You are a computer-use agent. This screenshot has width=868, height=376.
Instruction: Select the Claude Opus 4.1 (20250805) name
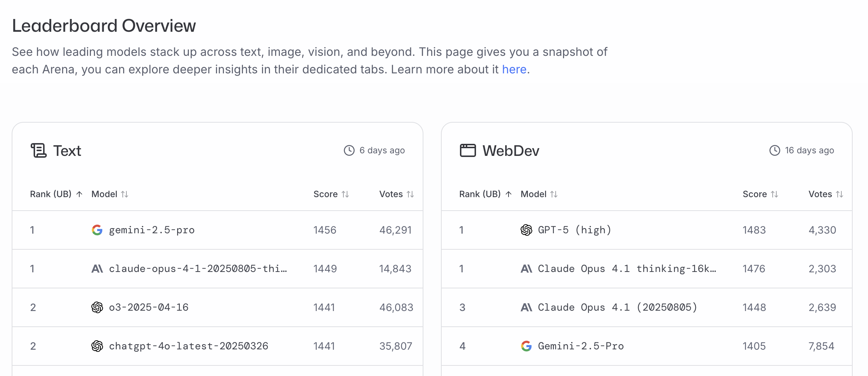(618, 307)
